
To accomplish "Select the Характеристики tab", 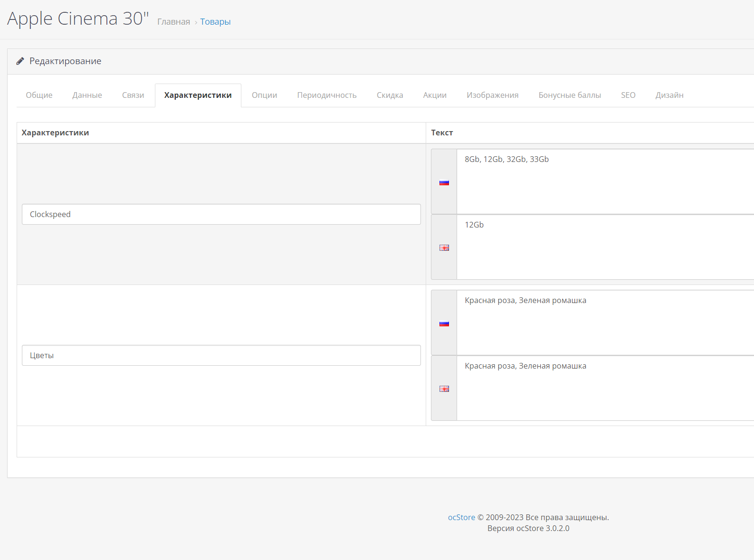I will pos(198,95).
